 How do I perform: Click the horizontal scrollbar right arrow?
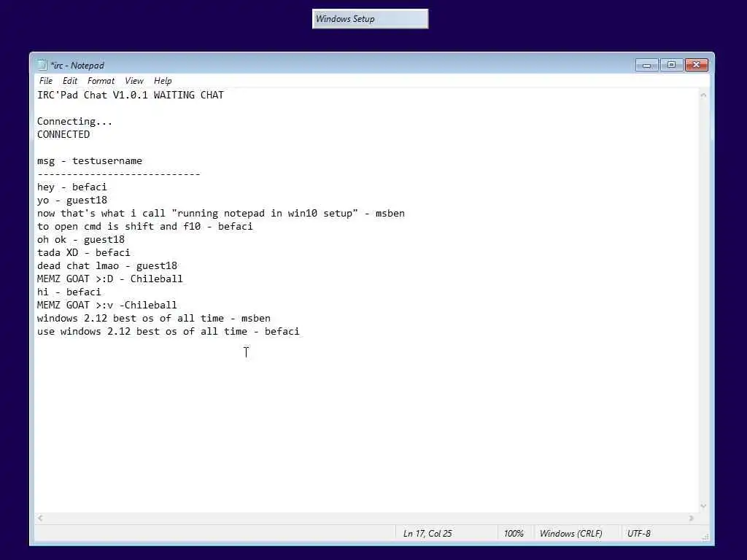tap(692, 518)
